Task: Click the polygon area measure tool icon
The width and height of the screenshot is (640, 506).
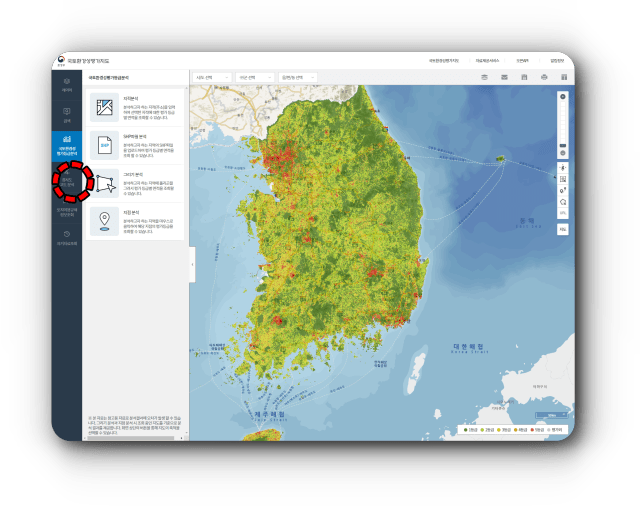Action: point(563,202)
